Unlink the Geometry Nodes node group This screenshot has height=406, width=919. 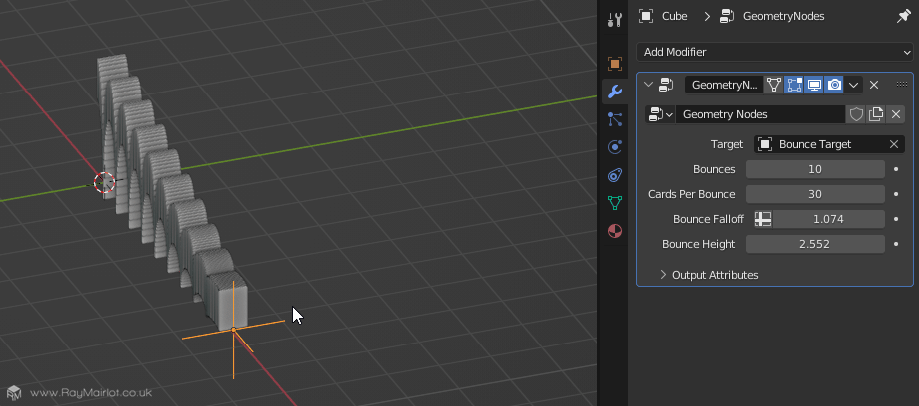(x=896, y=114)
